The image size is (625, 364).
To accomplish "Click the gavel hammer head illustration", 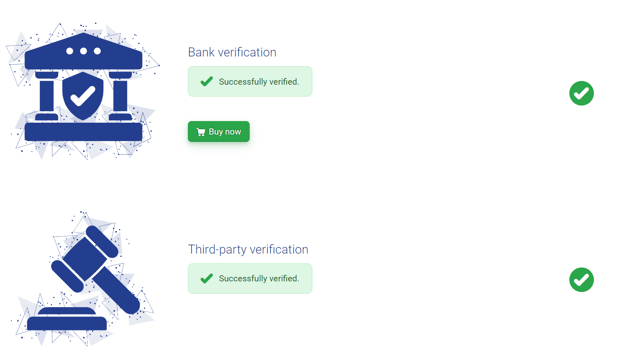I will (85, 258).
